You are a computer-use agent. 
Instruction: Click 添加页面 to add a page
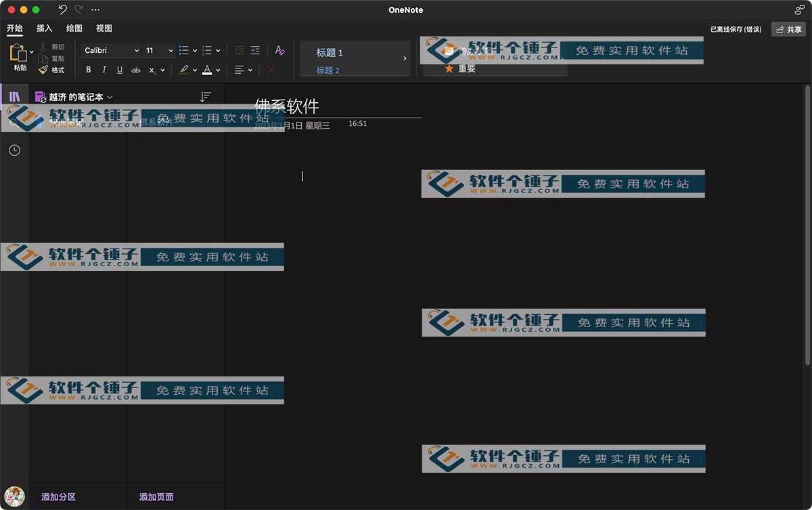click(x=156, y=497)
